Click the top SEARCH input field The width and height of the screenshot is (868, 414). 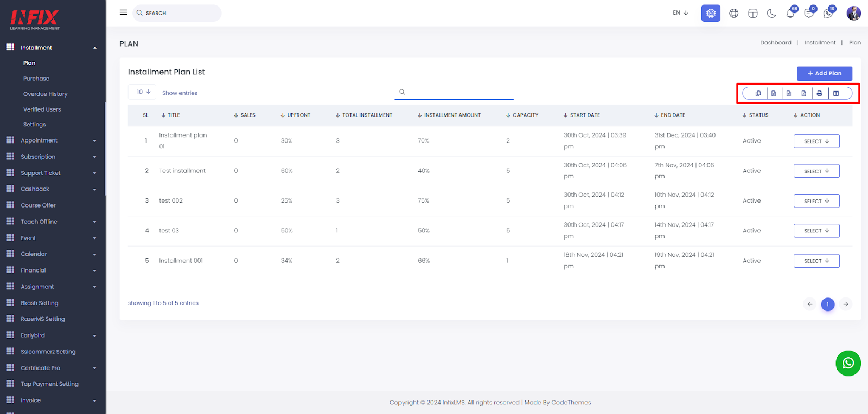177,13
